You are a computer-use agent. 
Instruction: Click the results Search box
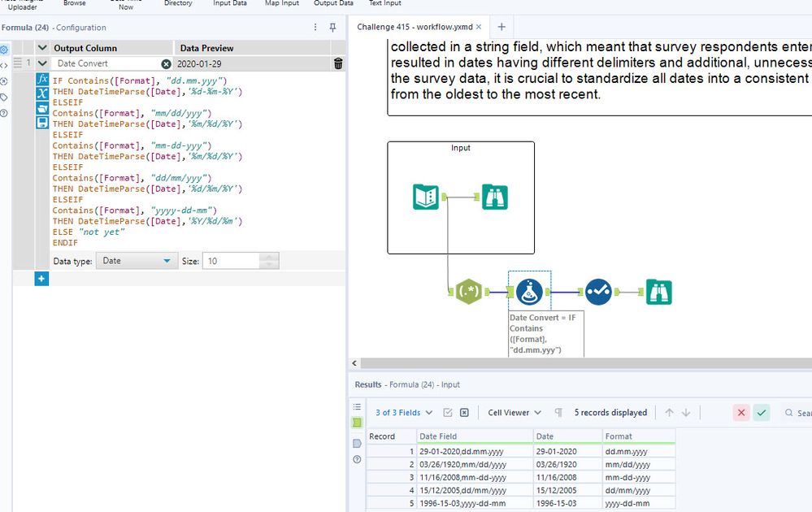click(x=797, y=413)
